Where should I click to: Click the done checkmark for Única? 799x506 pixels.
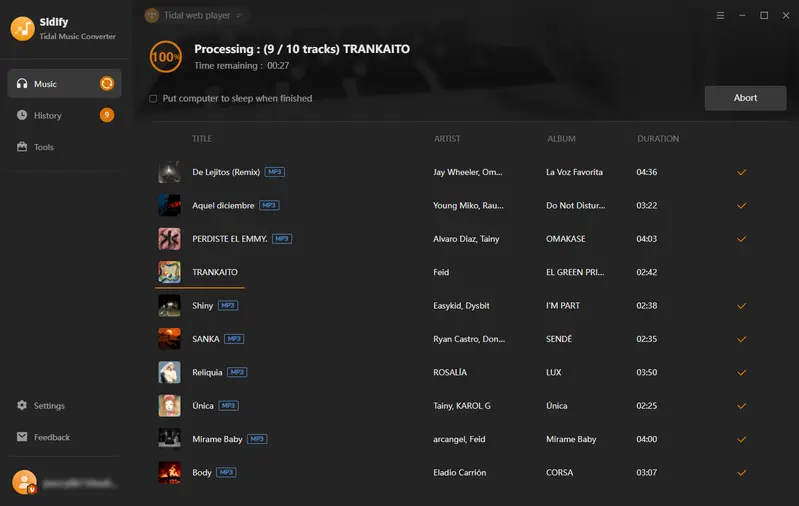pos(741,406)
